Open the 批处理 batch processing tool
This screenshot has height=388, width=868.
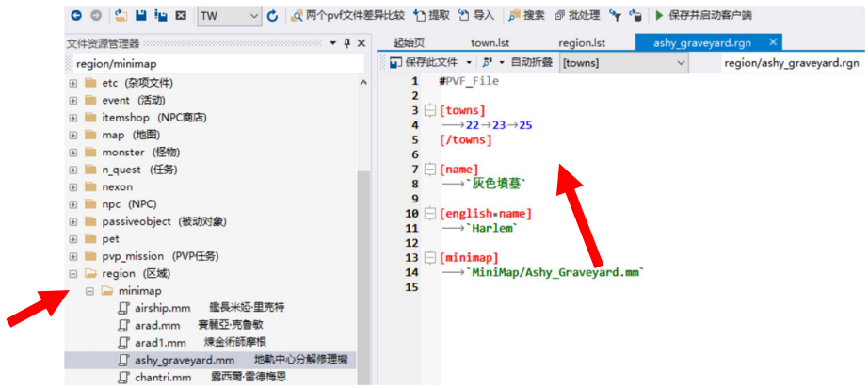575,16
